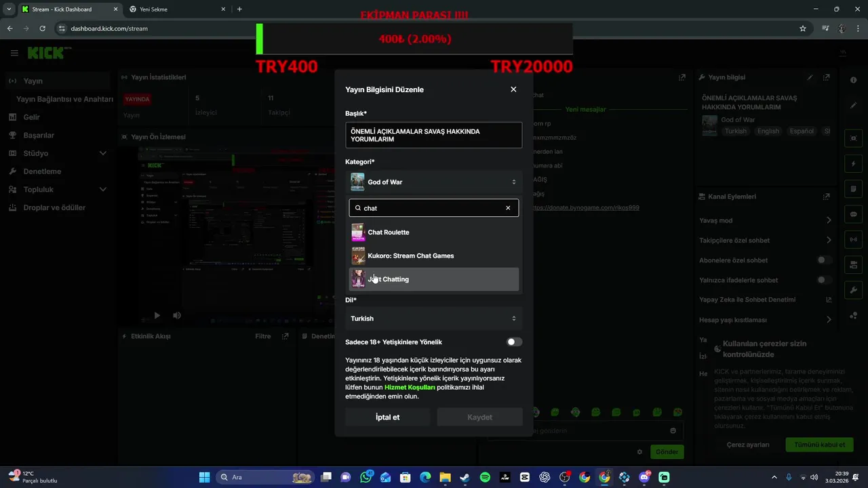Toggle Abonelere özel sohbet switch
The image size is (868, 488).
[x=824, y=260]
